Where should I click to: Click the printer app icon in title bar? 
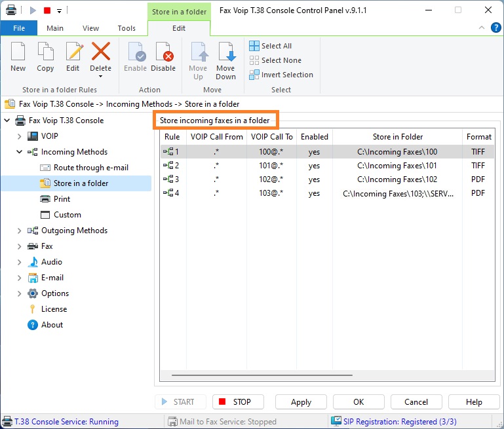(11, 10)
